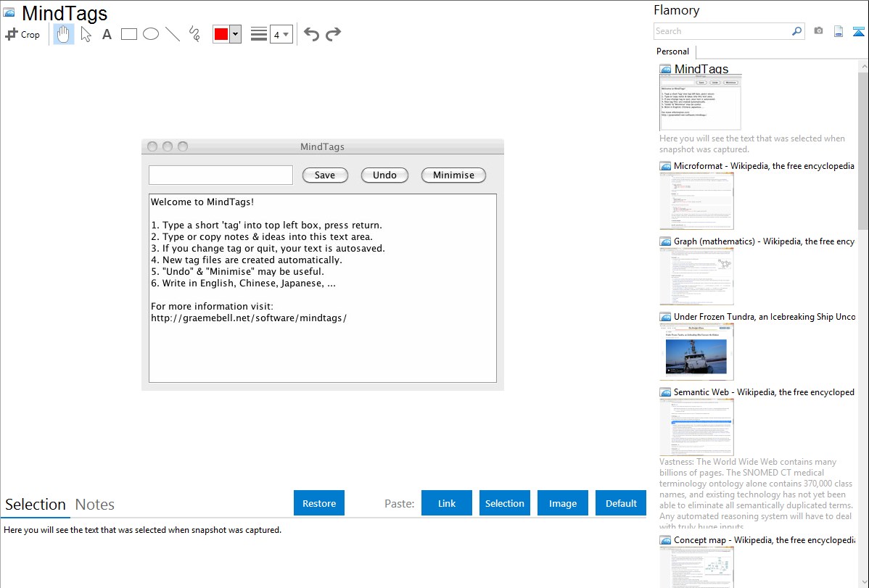
Task: Open Microformat Wikipedia snapshot thumbnail
Action: (x=696, y=201)
